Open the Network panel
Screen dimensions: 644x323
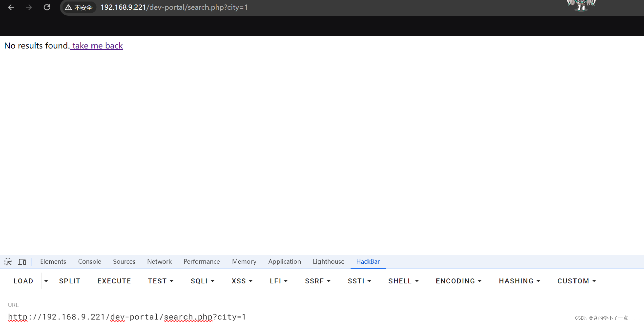(x=159, y=262)
